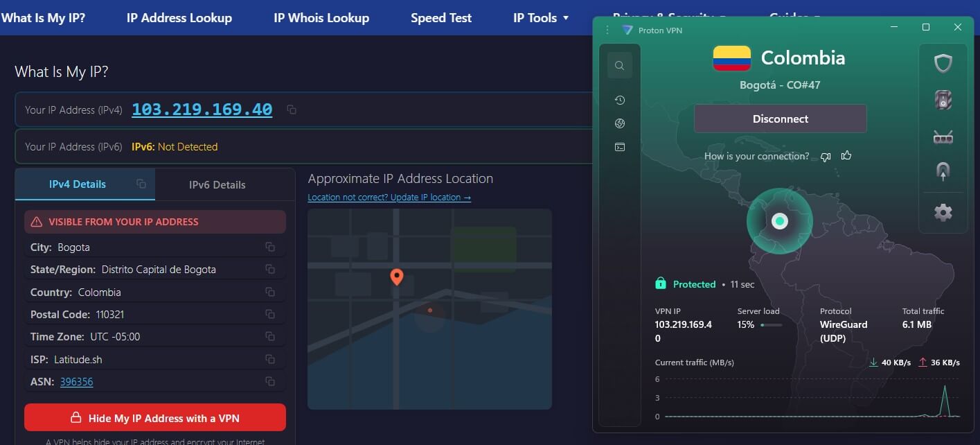Switch to the IPv6 Details tab
Viewport: 980px width, 445px height.
tap(217, 184)
